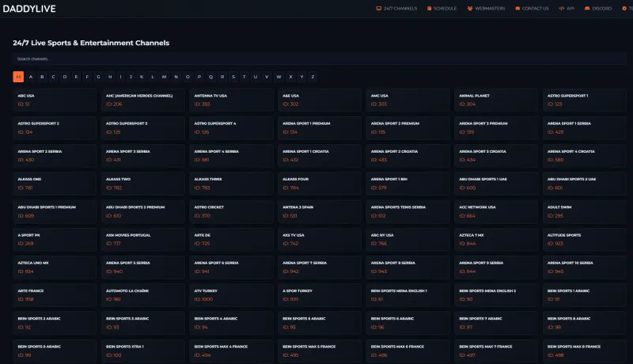Screen dimensions: 633x364
Task: Open the DADDYLIVE home logo
Action: click(x=28, y=9)
